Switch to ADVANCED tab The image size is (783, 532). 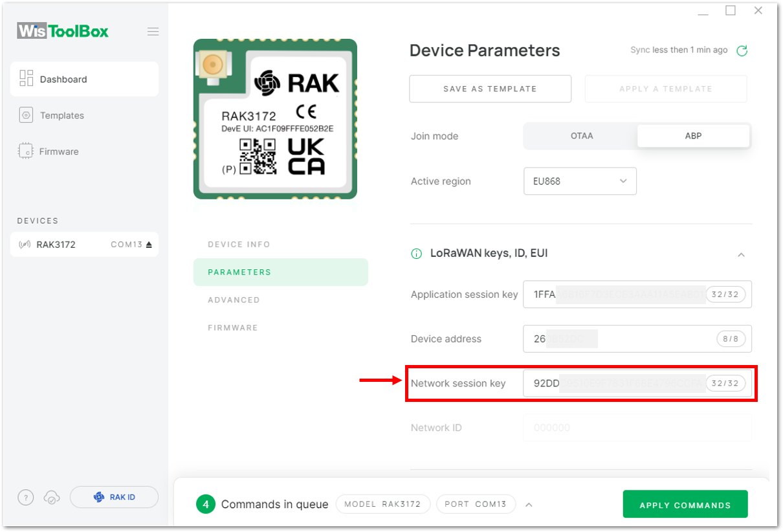[234, 300]
